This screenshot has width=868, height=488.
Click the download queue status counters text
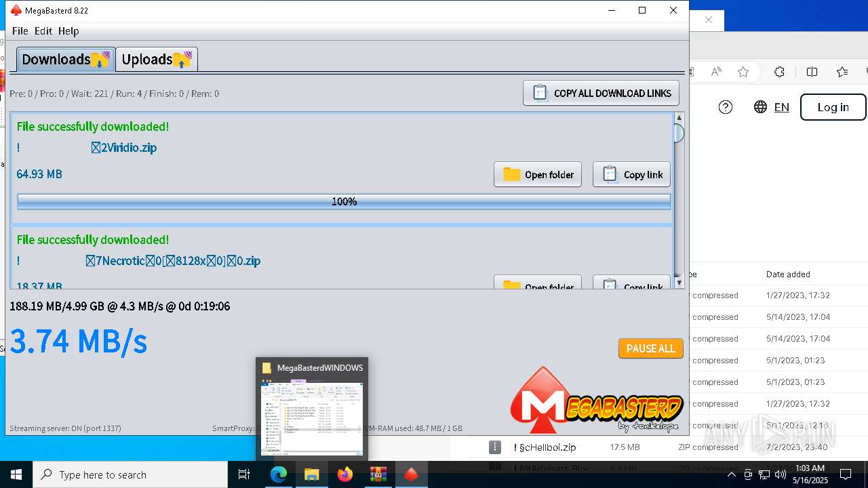[115, 94]
